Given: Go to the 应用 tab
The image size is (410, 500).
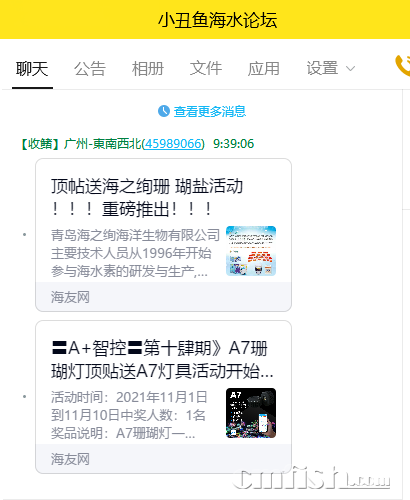Looking at the screenshot, I should click(264, 69).
